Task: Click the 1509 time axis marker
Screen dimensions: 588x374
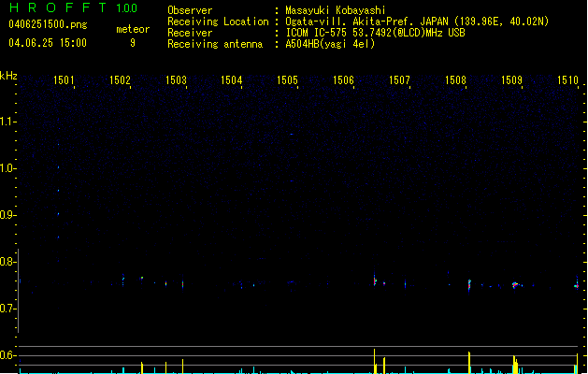Action: point(511,80)
